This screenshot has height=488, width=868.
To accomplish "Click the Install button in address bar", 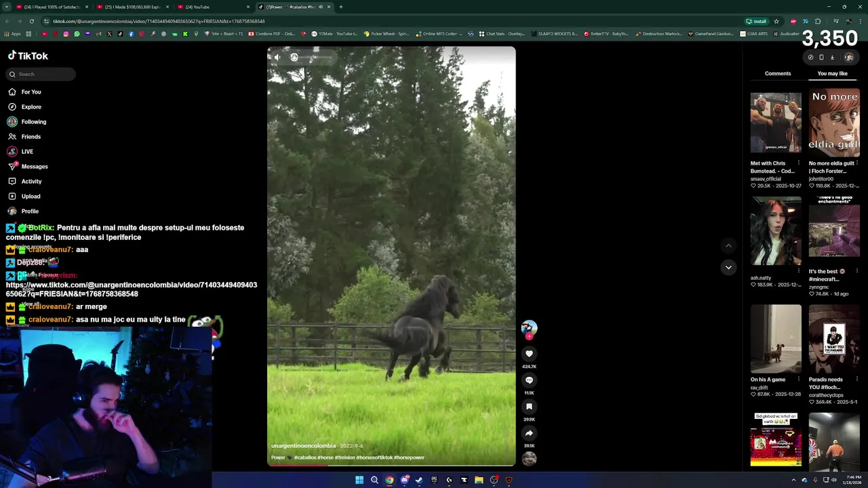I will 756,21.
